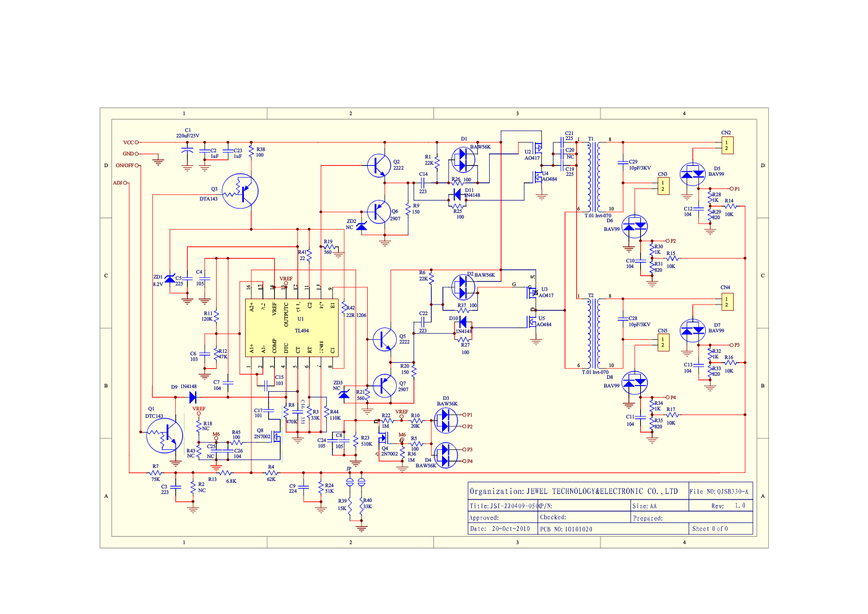Select the Q7 2907 transistor symbol

384,386
